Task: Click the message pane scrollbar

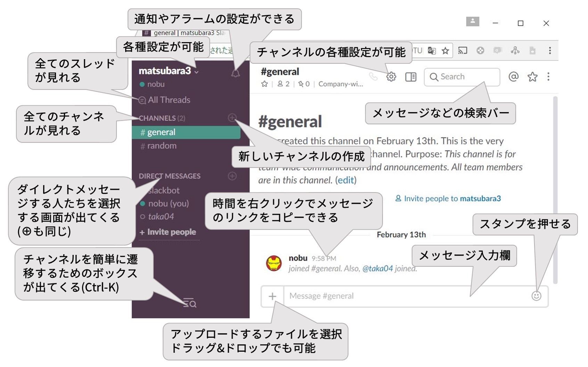Action: (x=555, y=190)
